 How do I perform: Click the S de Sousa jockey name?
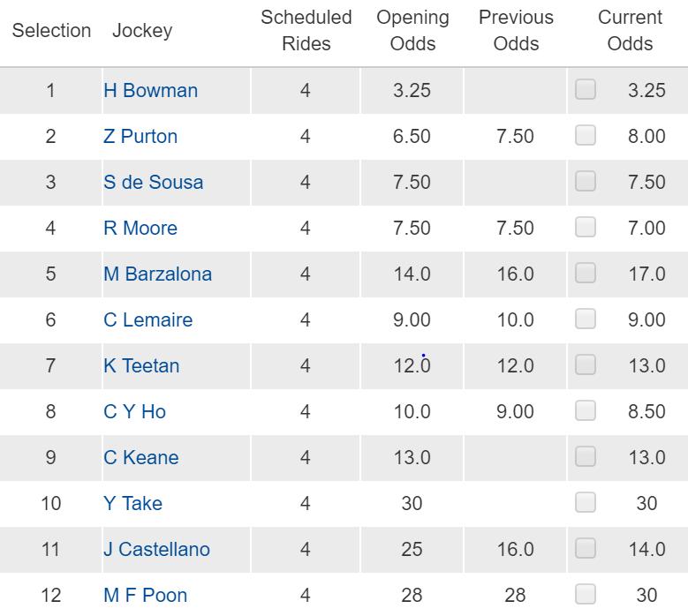click(x=153, y=182)
